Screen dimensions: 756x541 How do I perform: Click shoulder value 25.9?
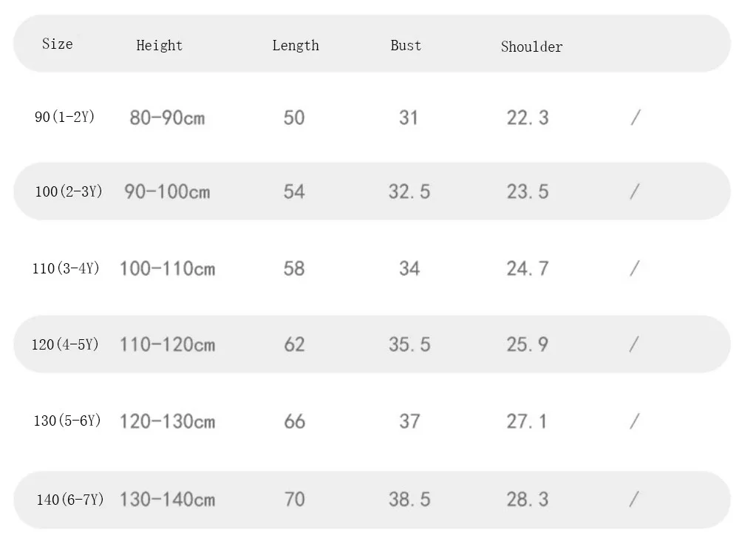(x=528, y=344)
